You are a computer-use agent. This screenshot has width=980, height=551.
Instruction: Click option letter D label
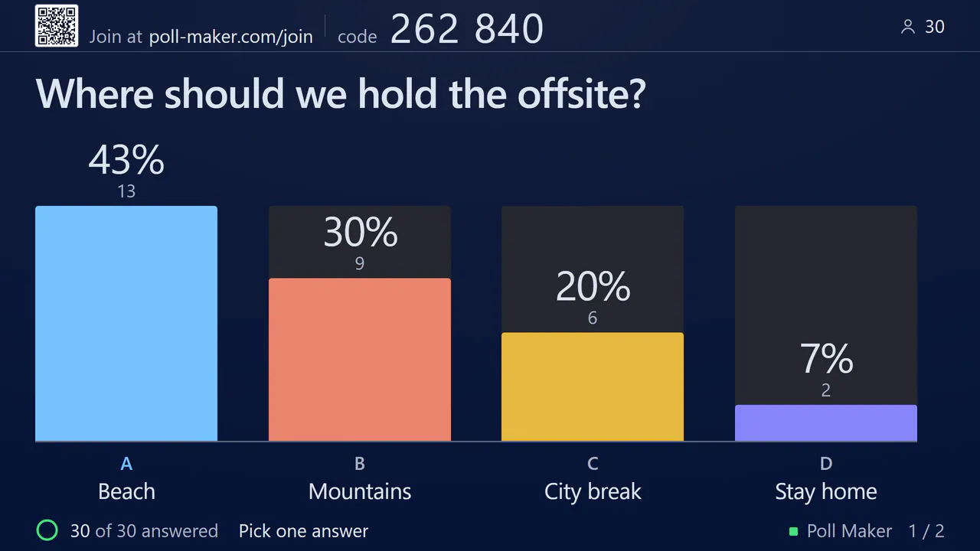(826, 463)
